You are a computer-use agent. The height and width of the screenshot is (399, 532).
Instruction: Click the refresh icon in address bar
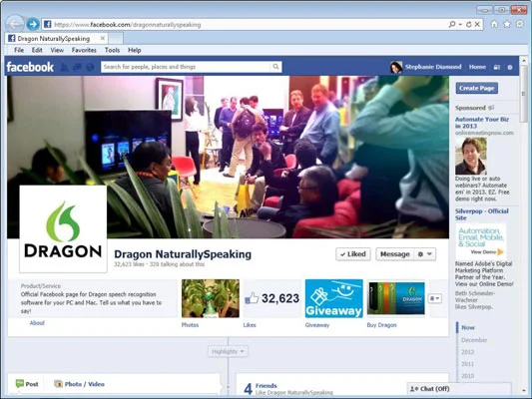[469, 24]
